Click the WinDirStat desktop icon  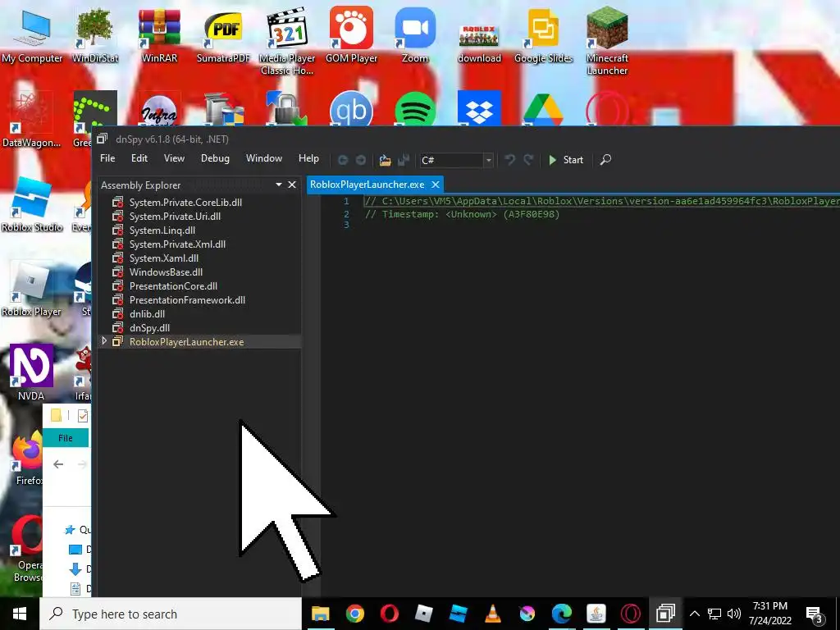[x=95, y=36]
